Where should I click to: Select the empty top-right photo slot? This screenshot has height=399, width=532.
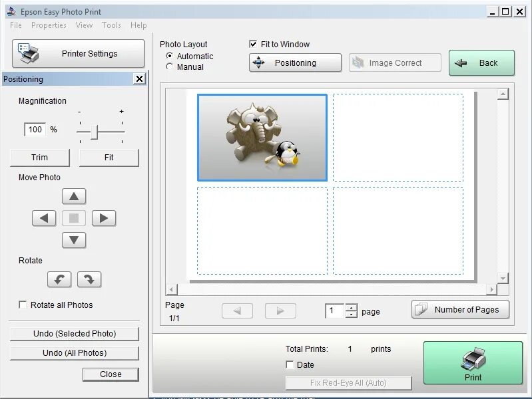tap(398, 138)
